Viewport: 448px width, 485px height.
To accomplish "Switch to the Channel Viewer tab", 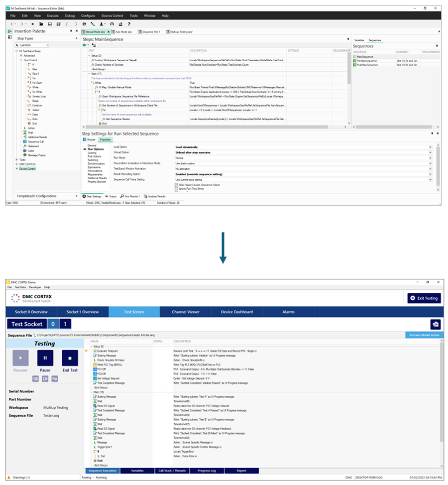I will tap(186, 312).
